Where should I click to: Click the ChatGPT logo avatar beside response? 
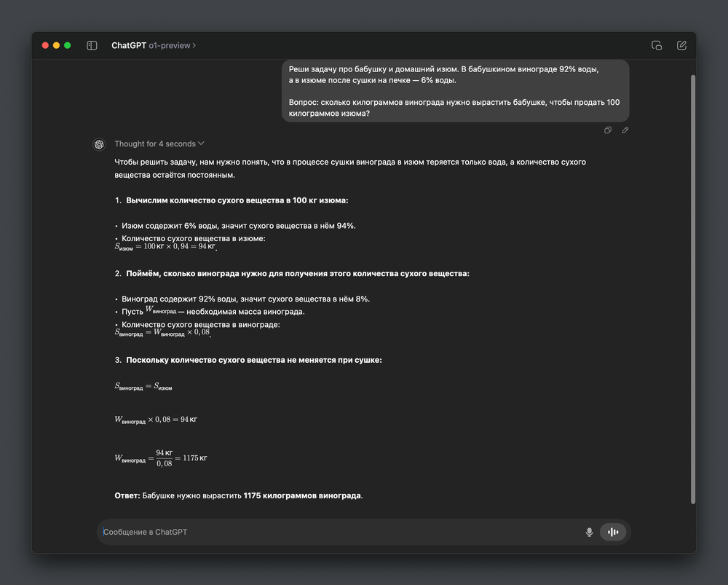98,144
